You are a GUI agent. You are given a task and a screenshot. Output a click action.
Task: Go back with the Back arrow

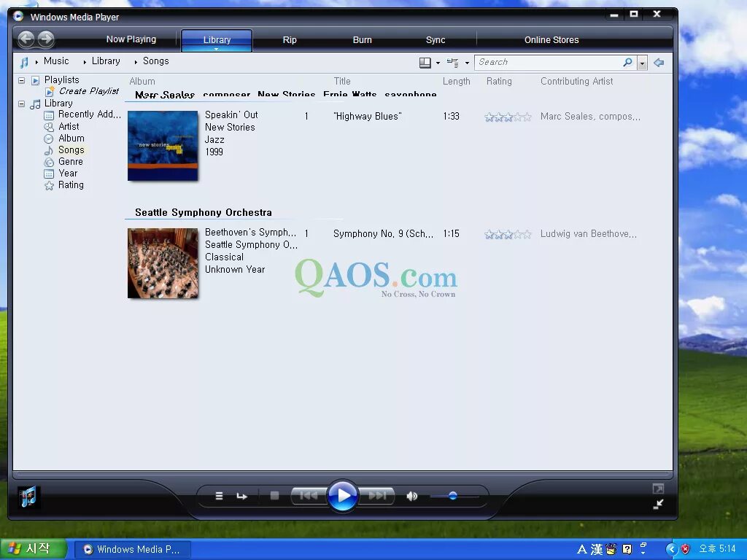point(26,39)
